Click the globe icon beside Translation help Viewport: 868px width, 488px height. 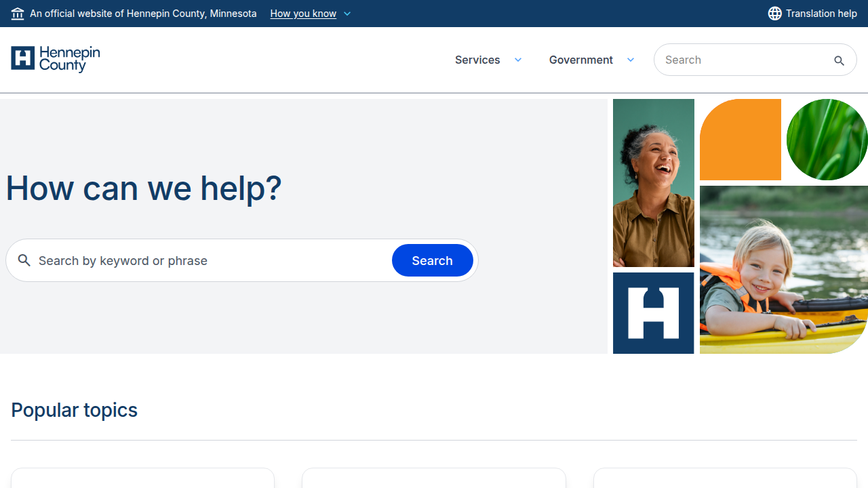[x=775, y=14]
